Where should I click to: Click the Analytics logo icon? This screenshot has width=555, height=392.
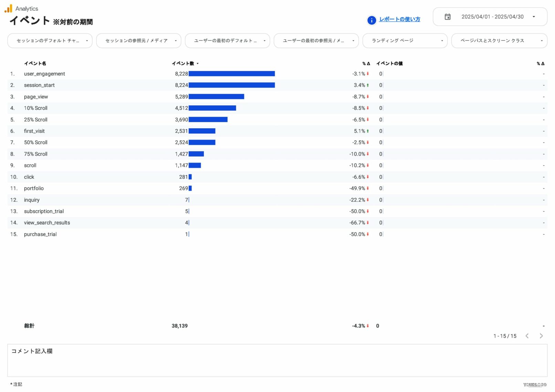click(8, 8)
